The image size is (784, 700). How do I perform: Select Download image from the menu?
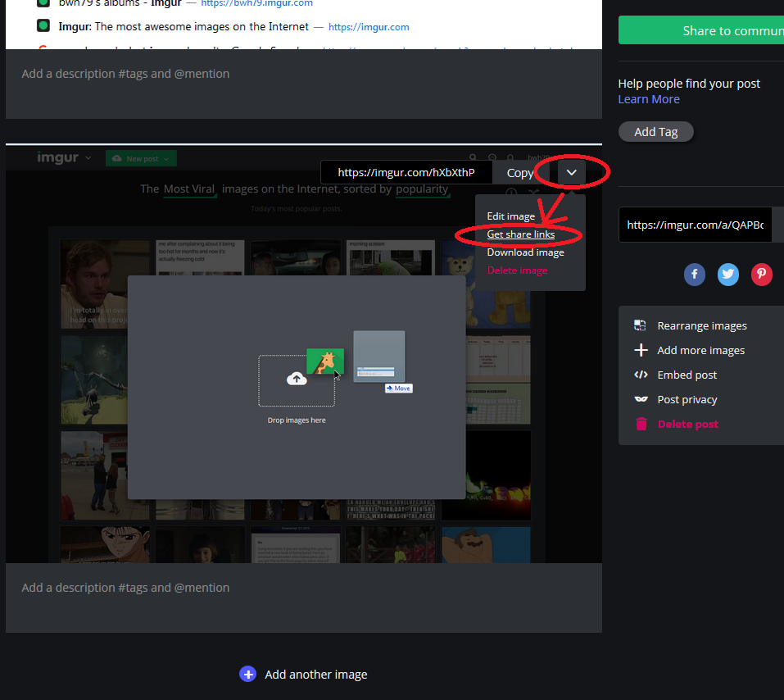pos(525,252)
